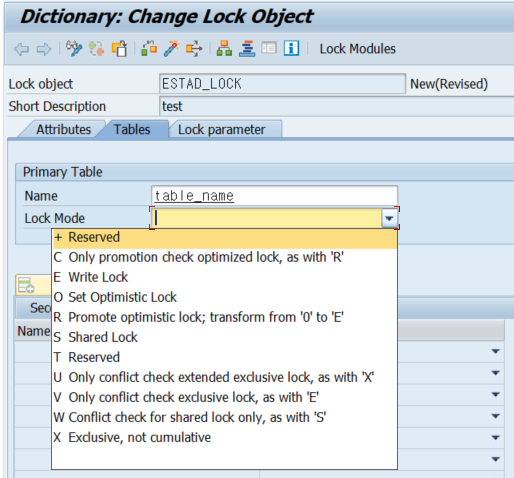Image resolution: width=514 pixels, height=478 pixels.
Task: Click the Name column header
Action: [x=33, y=331]
